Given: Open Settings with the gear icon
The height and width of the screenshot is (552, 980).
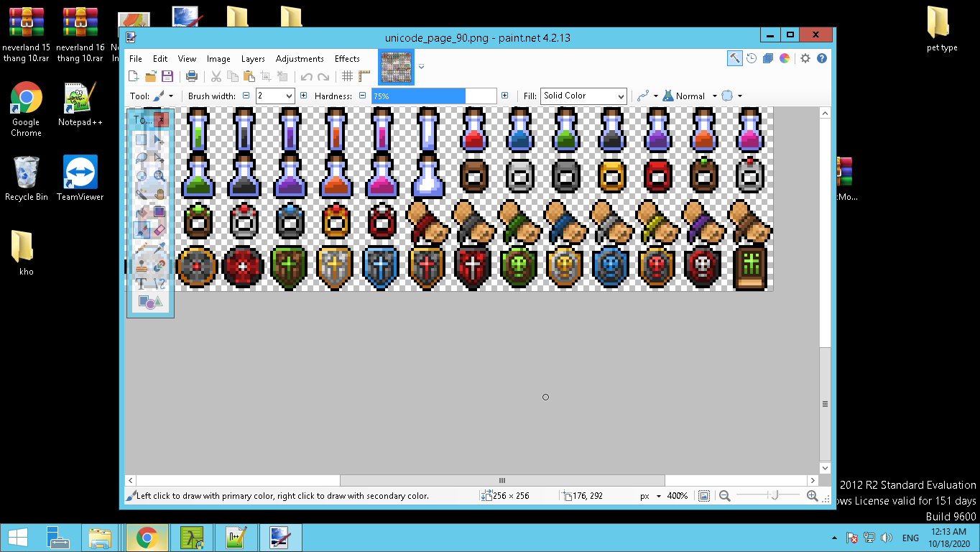Looking at the screenshot, I should coord(805,59).
